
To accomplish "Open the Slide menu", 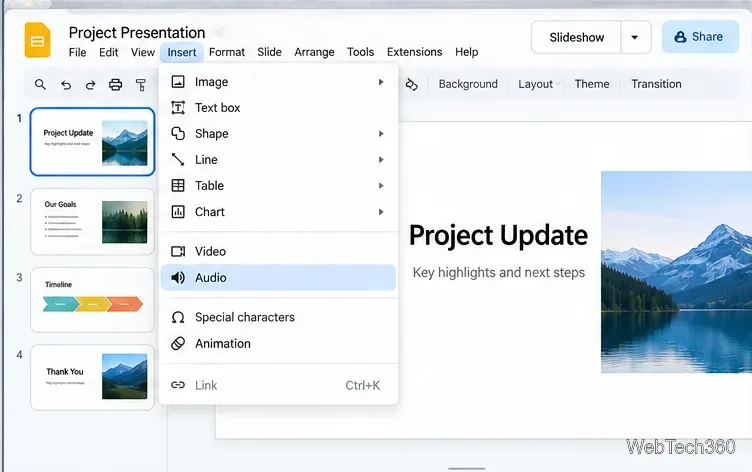I will (x=270, y=52).
